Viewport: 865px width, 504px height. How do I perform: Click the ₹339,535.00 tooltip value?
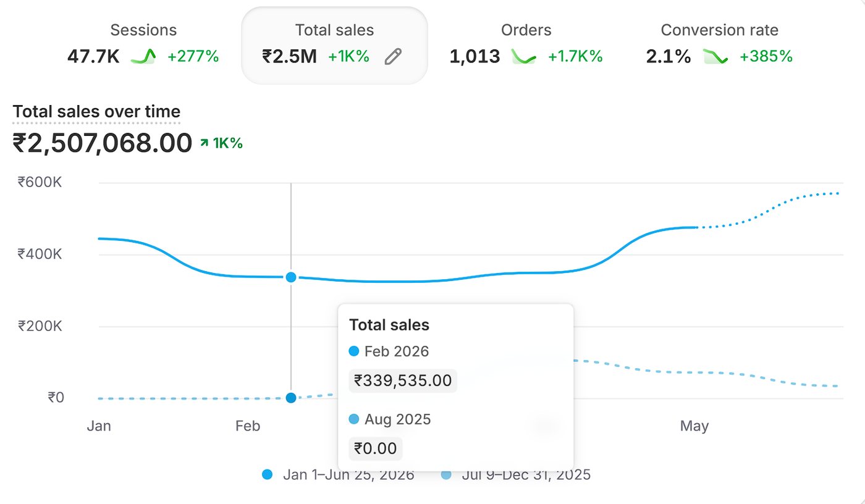[403, 380]
